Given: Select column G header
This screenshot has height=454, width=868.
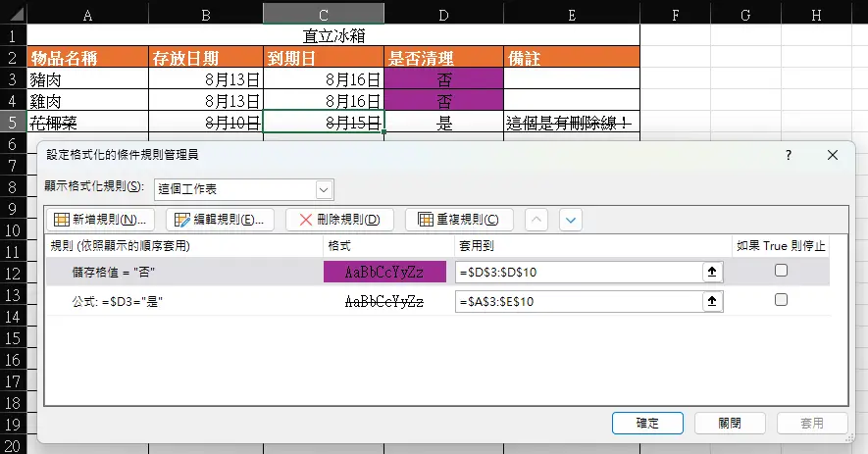Looking at the screenshot, I should pos(745,15).
